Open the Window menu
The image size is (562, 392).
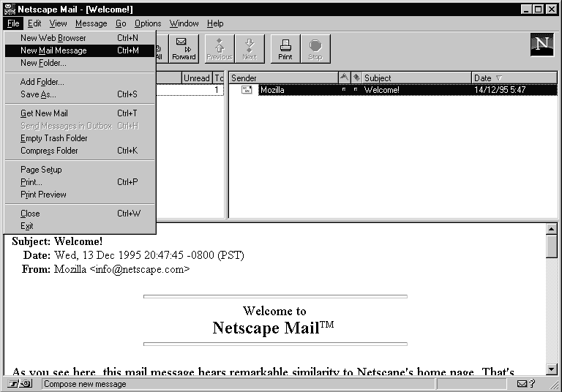(x=184, y=23)
